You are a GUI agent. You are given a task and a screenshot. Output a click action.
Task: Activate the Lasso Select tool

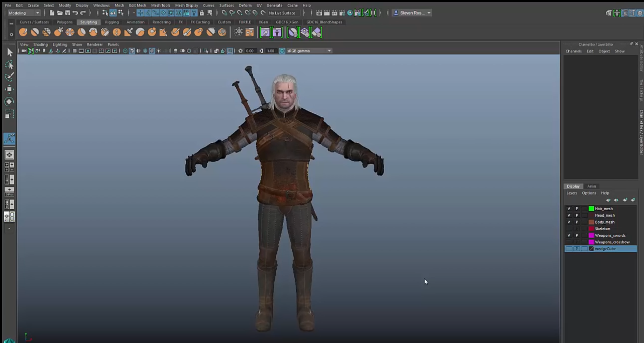click(x=9, y=65)
